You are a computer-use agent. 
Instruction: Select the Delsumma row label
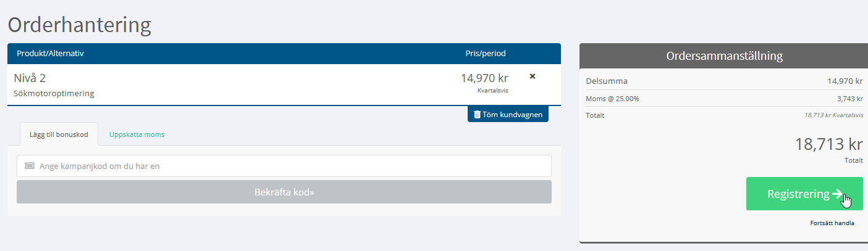click(x=607, y=81)
